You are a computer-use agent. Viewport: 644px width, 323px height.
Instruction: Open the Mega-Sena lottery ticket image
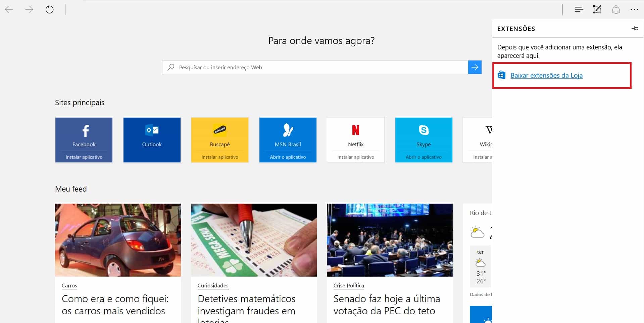click(x=254, y=240)
